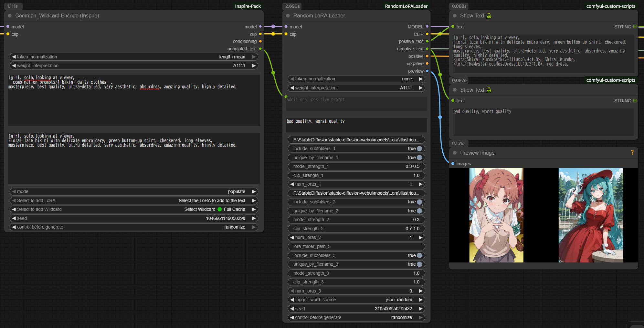644x328 pixels.
Task: Click the negative_text output port
Action: (427, 49)
